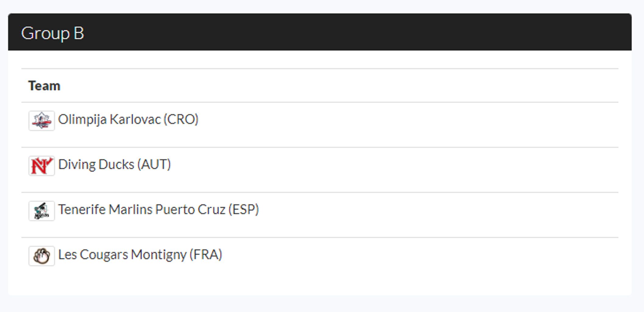
Task: Click the dark Group B header bar
Action: click(320, 32)
